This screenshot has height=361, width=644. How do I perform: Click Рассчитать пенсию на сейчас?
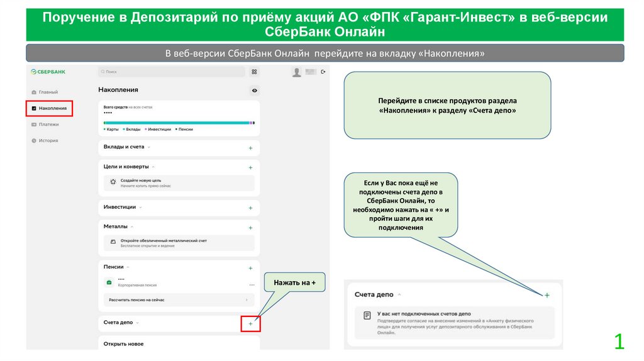point(179,300)
